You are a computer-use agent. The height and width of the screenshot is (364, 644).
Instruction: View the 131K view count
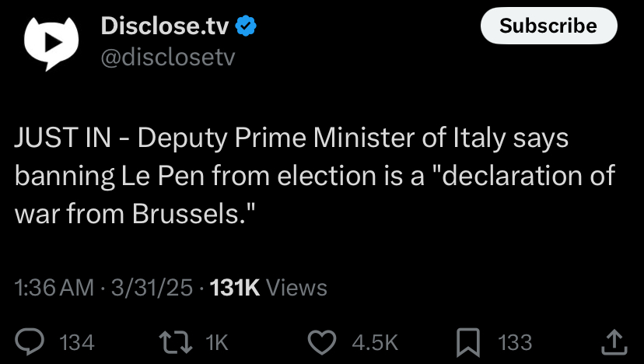235,288
